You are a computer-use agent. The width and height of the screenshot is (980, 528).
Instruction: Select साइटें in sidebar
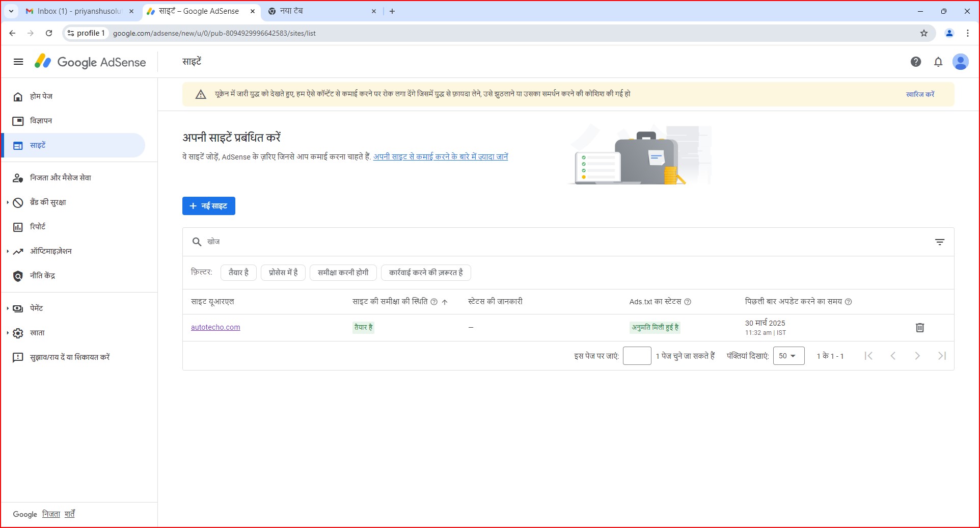(73, 145)
